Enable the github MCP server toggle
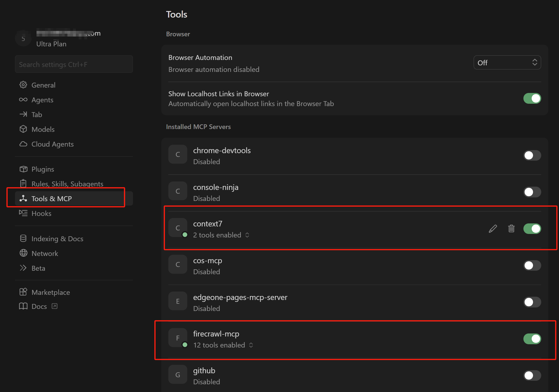Screen dimensions: 559x392 tap(532, 375)
